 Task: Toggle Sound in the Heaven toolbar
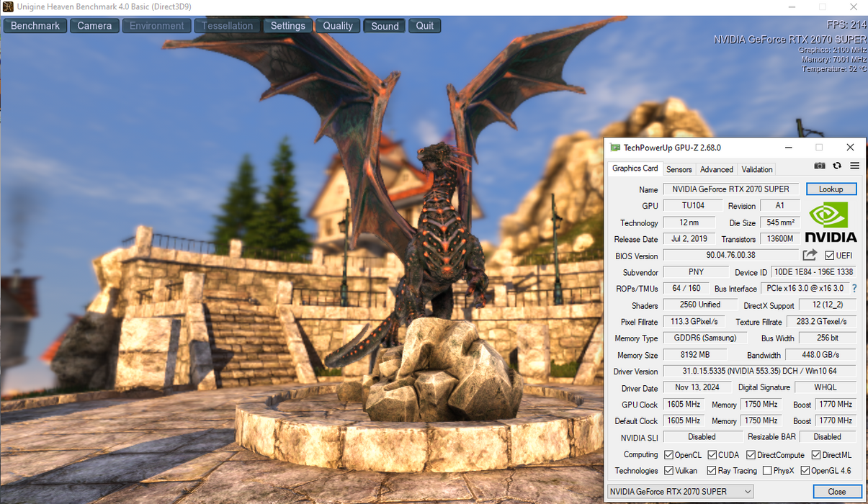tap(385, 26)
